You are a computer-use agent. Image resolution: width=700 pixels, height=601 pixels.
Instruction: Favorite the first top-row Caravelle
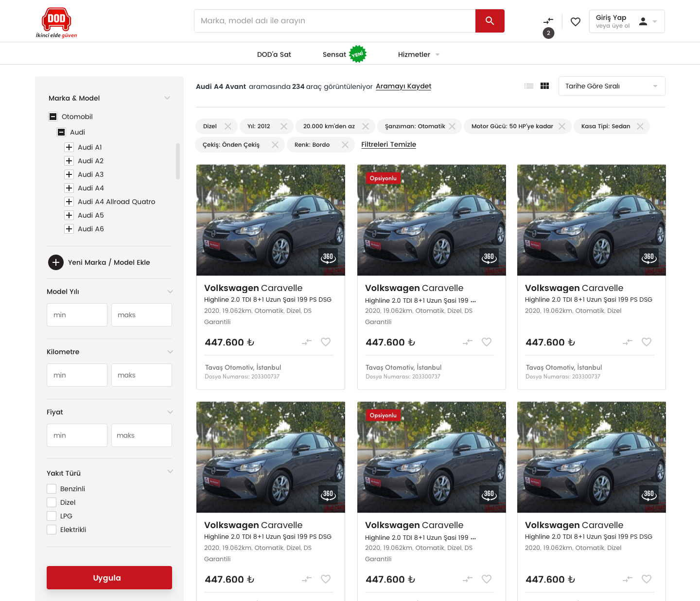pyautogui.click(x=326, y=342)
